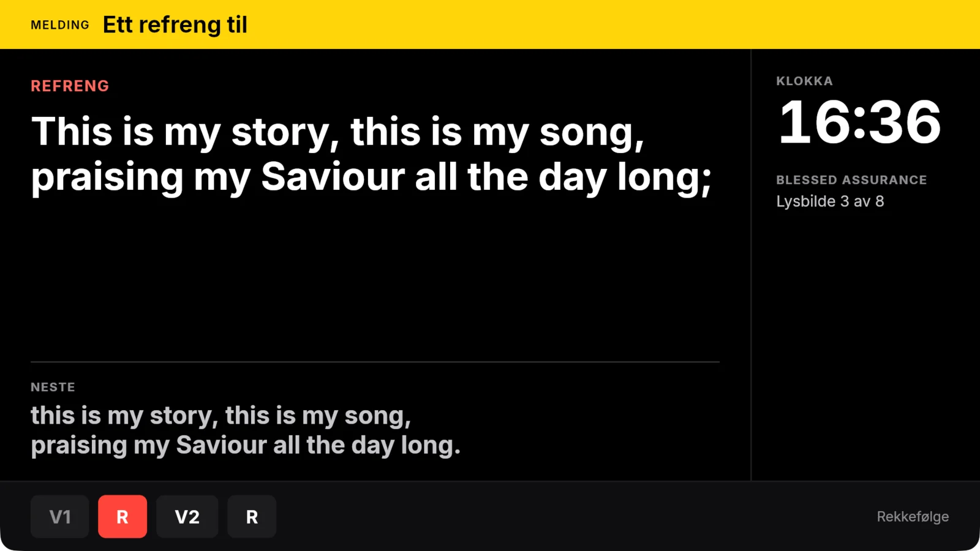Select the highlighted red R chip
Image resolution: width=980 pixels, height=551 pixels.
(123, 517)
